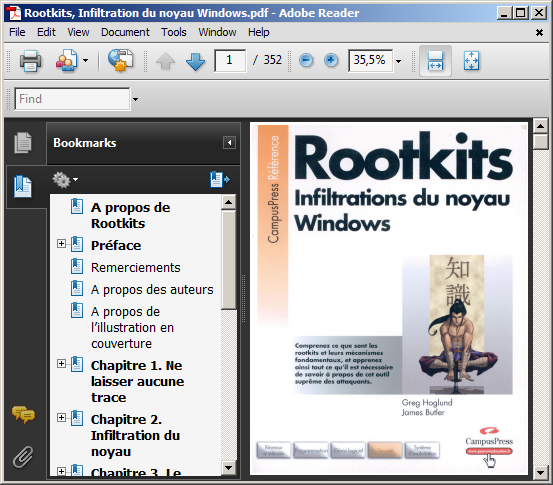This screenshot has width=553, height=485.
Task: Click document scroll up arrow
Action: coord(540,126)
